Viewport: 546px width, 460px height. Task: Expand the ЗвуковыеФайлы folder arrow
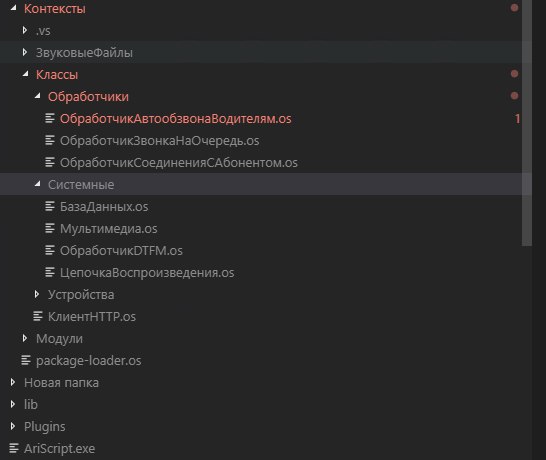pos(25,52)
